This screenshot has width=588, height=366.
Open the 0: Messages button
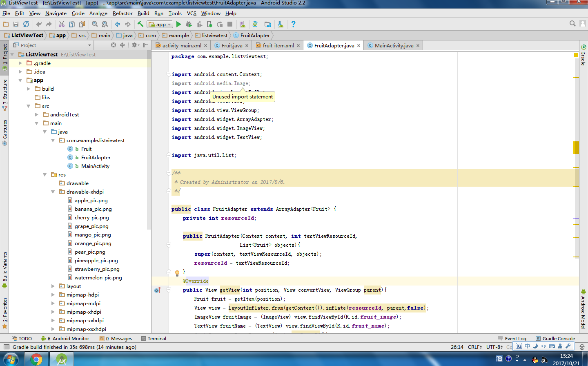[x=116, y=339]
